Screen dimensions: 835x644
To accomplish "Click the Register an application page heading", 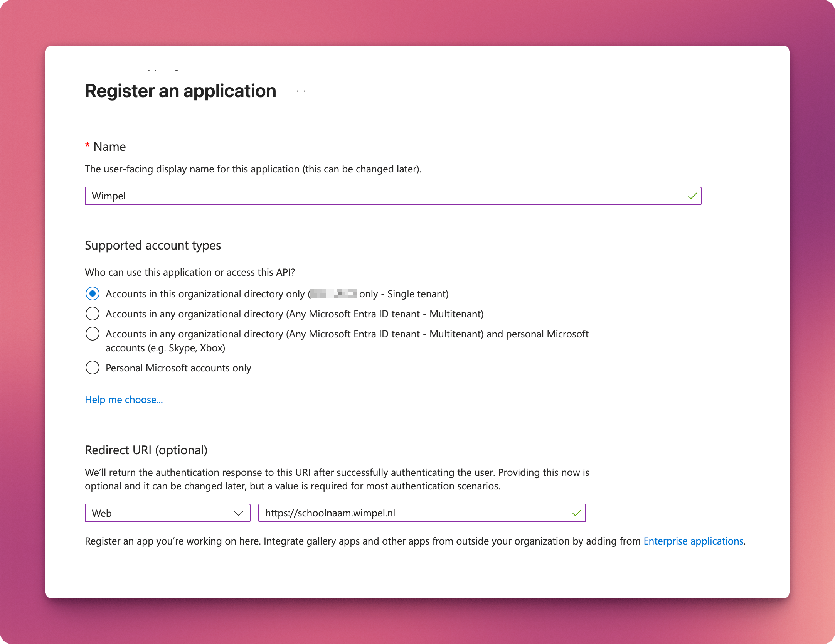I will click(x=180, y=91).
